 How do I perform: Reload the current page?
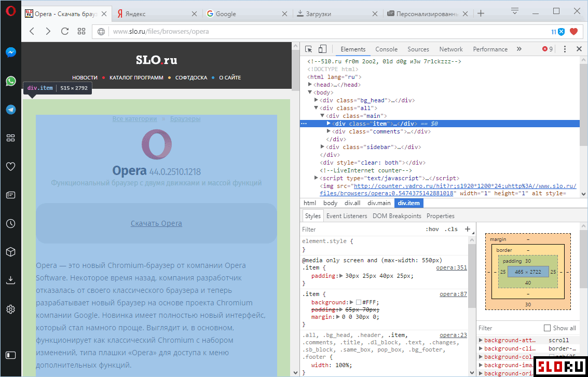point(65,31)
